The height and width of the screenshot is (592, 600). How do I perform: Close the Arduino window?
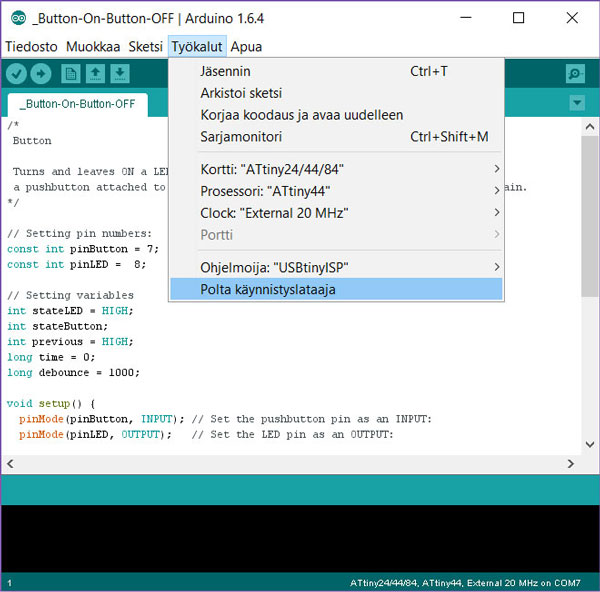(572, 18)
